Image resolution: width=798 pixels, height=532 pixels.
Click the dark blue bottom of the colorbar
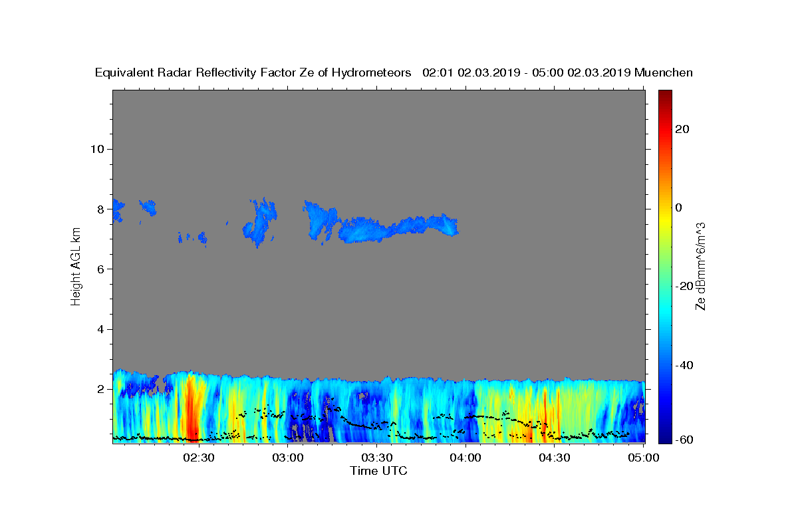[664, 436]
